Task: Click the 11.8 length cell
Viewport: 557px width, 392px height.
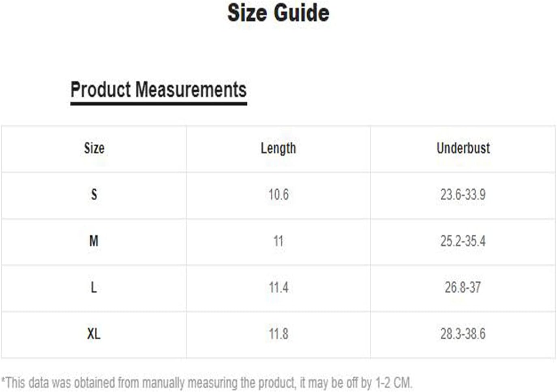Action: point(278,334)
